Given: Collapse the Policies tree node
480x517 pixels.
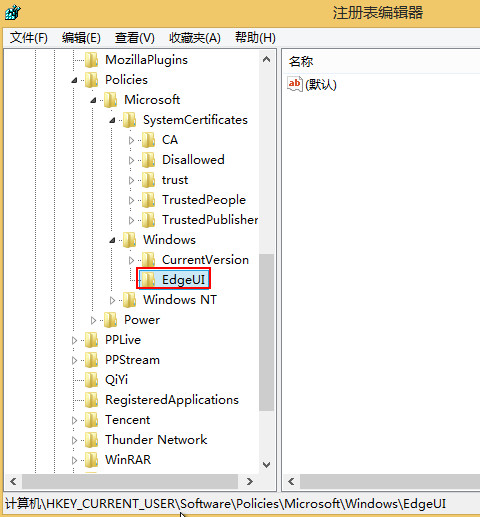Looking at the screenshot, I should (75, 80).
